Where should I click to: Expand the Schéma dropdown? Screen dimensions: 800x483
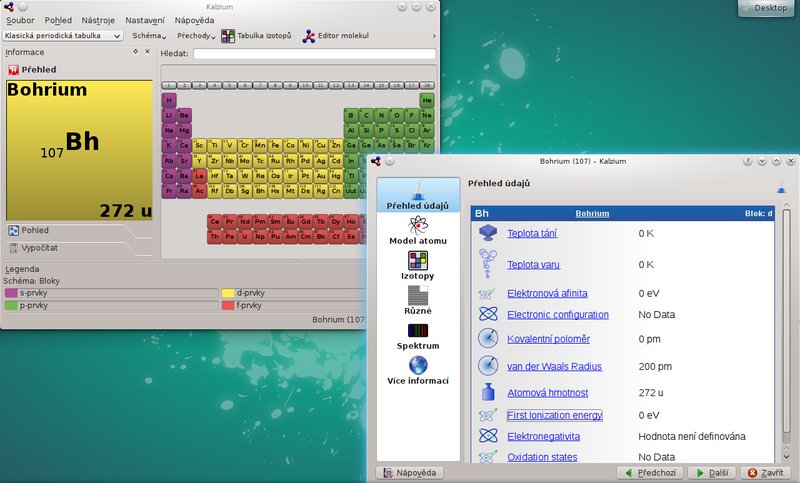click(149, 36)
